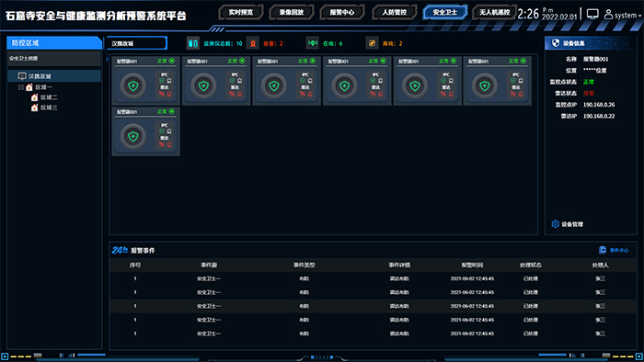Click the active 安全卫士 tab
This screenshot has height=362, width=644.
coord(444,12)
